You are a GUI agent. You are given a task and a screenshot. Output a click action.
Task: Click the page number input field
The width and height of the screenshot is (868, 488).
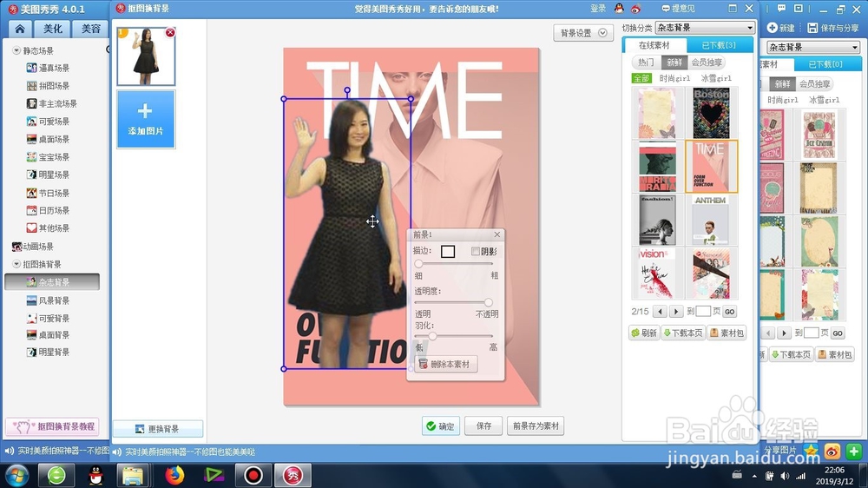click(x=703, y=312)
